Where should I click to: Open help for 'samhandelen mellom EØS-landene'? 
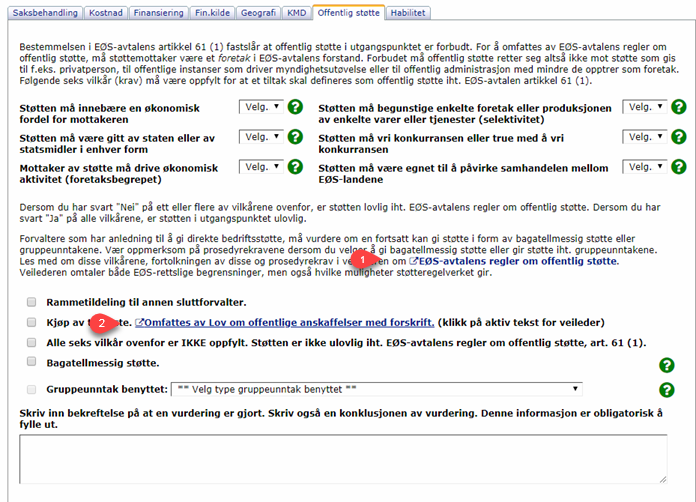(x=679, y=167)
